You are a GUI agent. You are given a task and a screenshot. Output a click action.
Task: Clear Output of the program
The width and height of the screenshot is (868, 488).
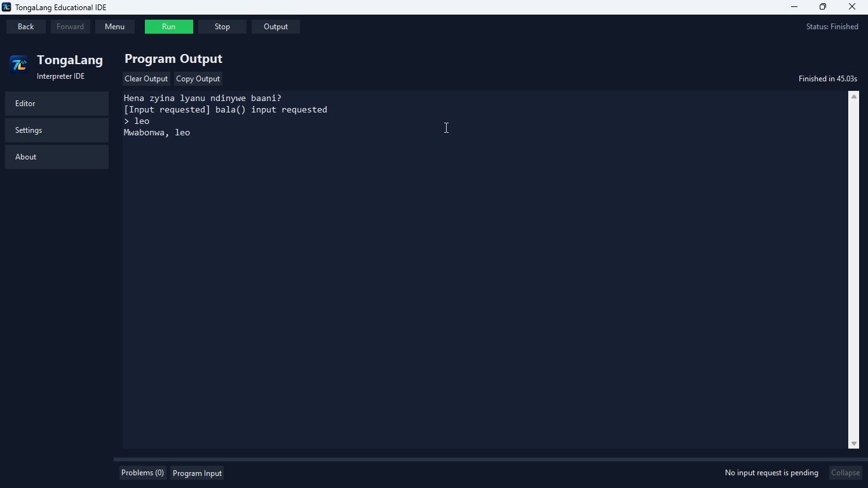click(146, 79)
